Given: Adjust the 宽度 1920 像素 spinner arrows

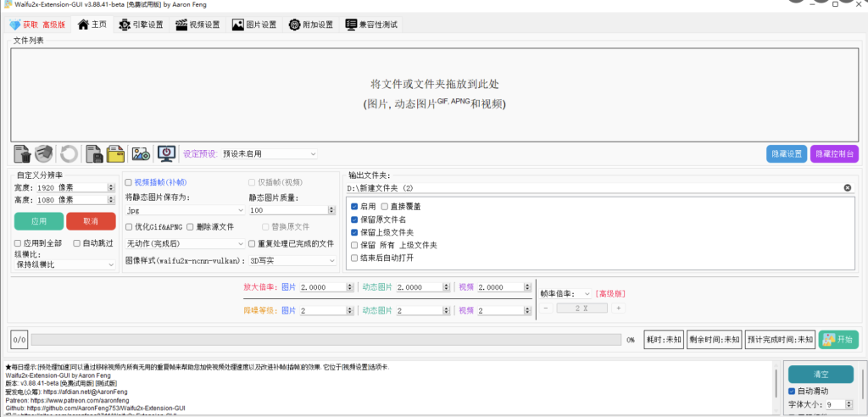Looking at the screenshot, I should tap(111, 187).
